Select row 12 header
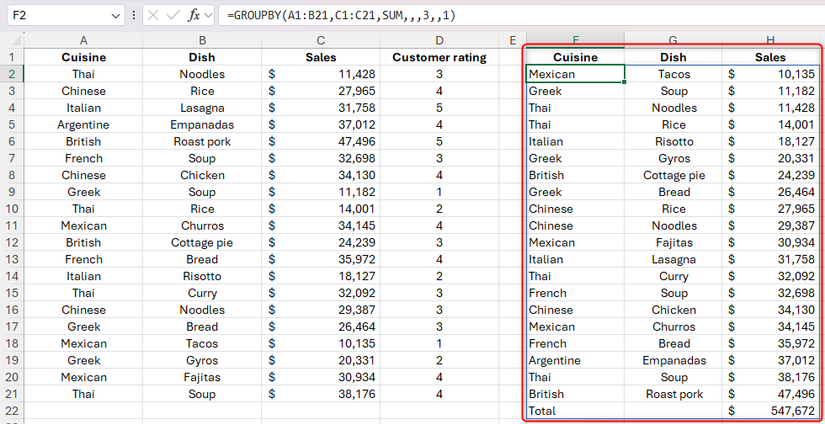This screenshot has height=424, width=825. (12, 243)
